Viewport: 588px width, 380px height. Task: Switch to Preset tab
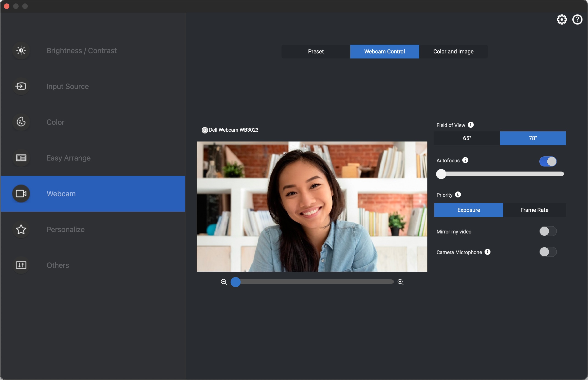[x=316, y=51]
